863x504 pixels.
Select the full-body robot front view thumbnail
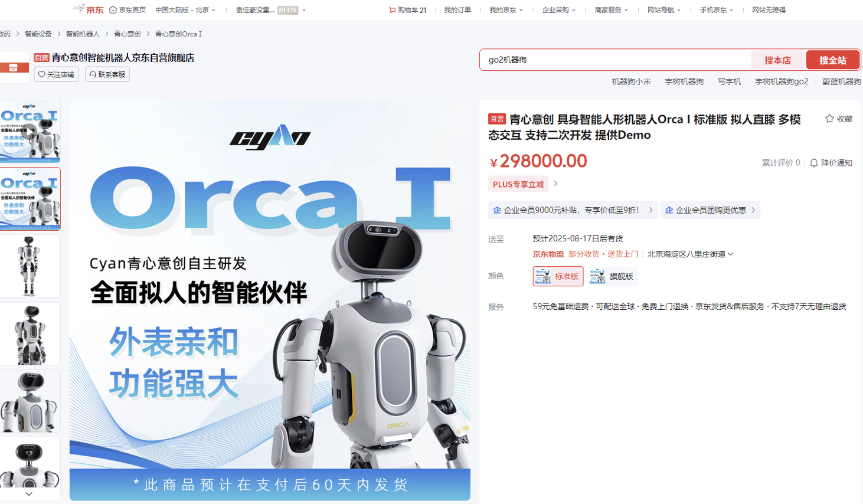pyautogui.click(x=30, y=266)
